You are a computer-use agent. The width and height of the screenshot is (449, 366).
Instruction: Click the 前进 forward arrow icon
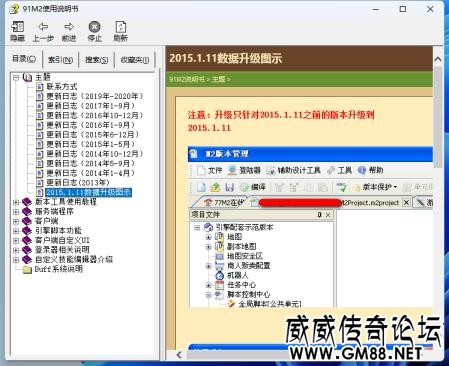point(69,27)
